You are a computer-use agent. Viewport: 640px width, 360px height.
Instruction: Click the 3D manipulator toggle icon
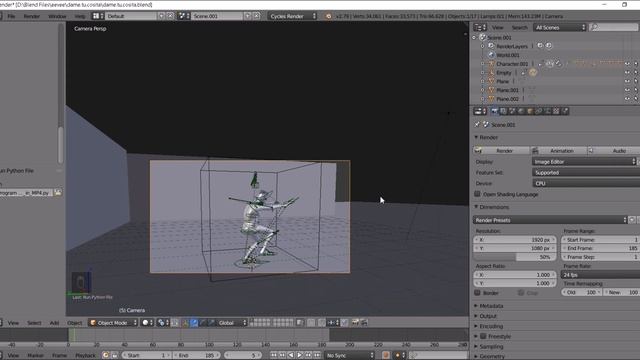point(185,323)
